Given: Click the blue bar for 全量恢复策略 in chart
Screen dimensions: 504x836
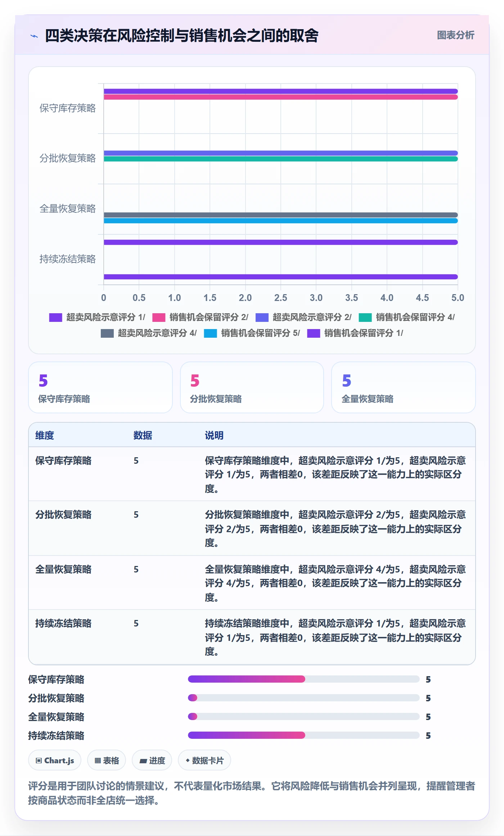Looking at the screenshot, I should pos(281,221).
